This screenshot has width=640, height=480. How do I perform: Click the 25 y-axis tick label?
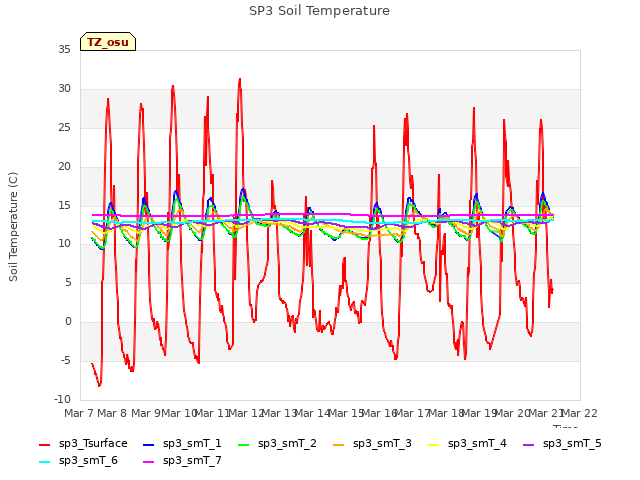[64, 128]
